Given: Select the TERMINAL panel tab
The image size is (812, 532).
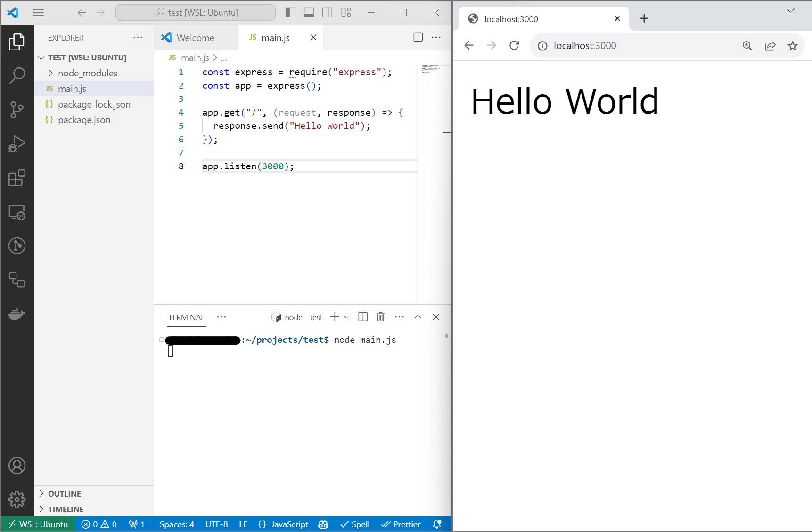Looking at the screenshot, I should coord(186,317).
